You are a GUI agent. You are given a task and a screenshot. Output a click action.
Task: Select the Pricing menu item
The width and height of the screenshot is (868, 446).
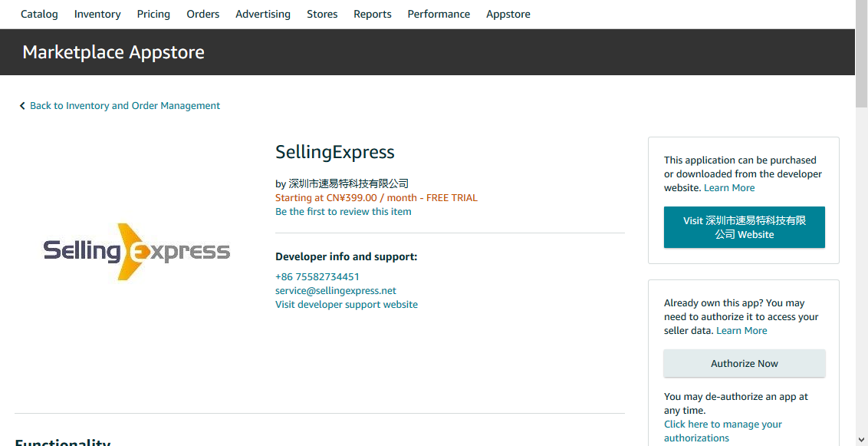point(153,14)
